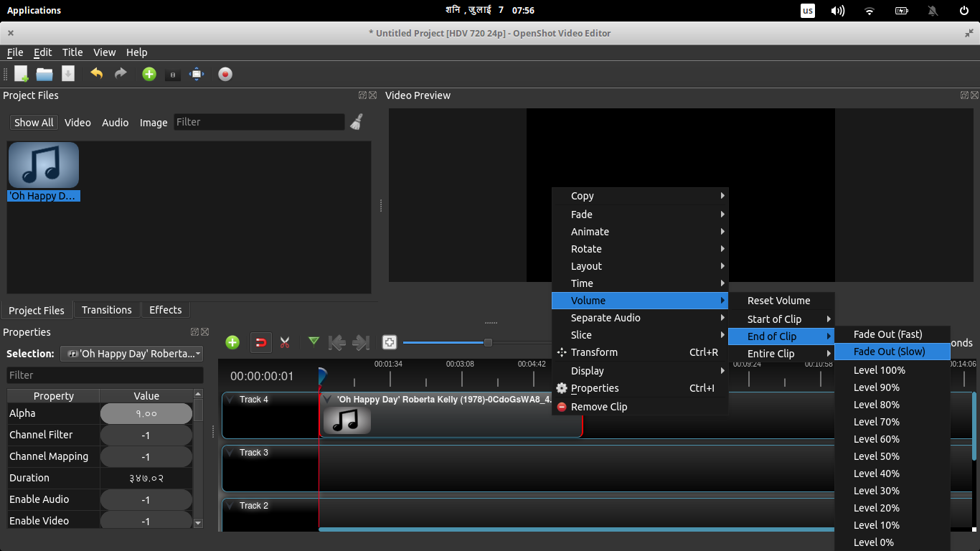
Task: Open the Track 4 menu arrow
Action: (230, 400)
